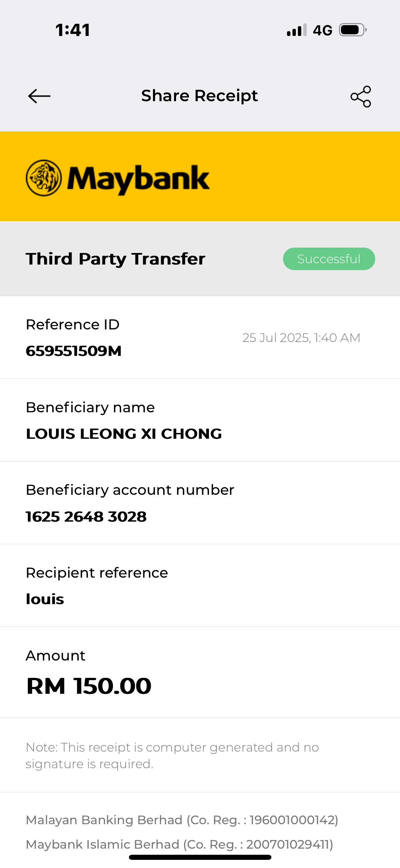Select the Third Party Transfer heading
Screen dimensions: 400x868
point(115,259)
